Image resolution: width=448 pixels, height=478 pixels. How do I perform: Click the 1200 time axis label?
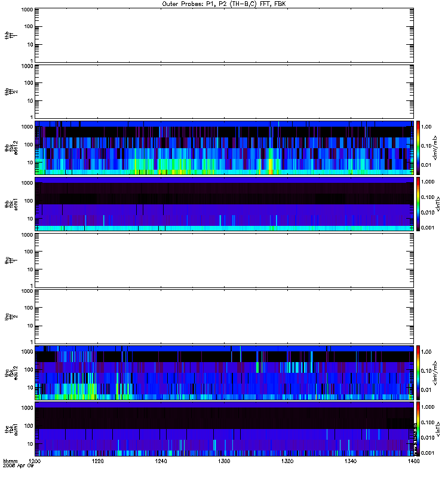(35, 461)
